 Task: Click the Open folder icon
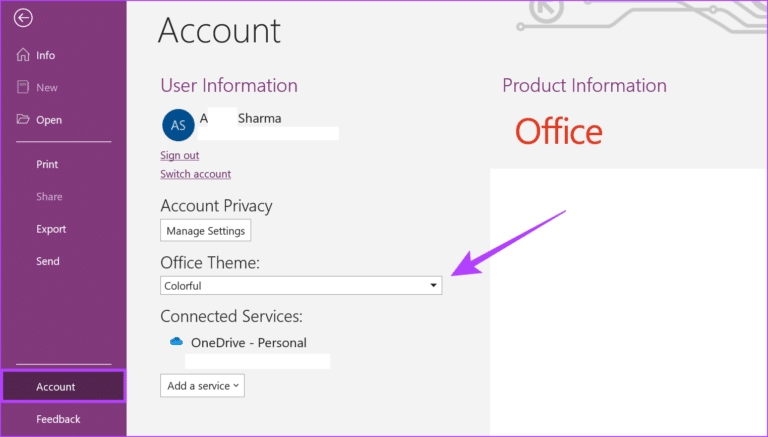click(x=23, y=119)
